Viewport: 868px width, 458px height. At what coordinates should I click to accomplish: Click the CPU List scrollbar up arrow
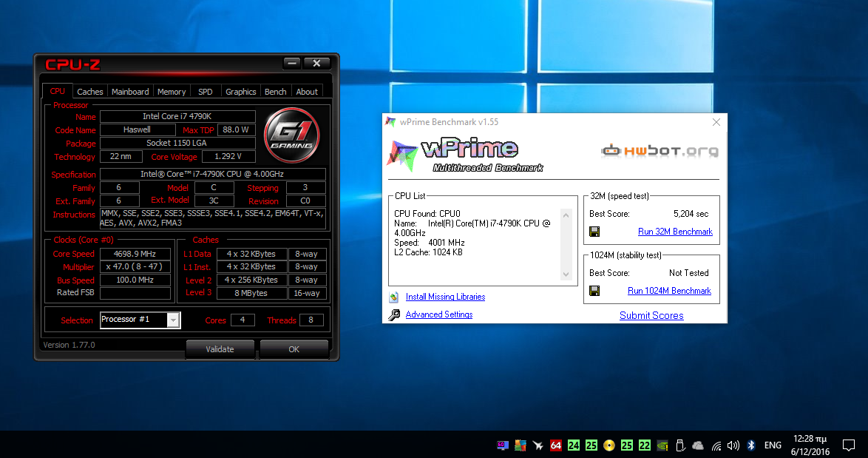point(566,215)
